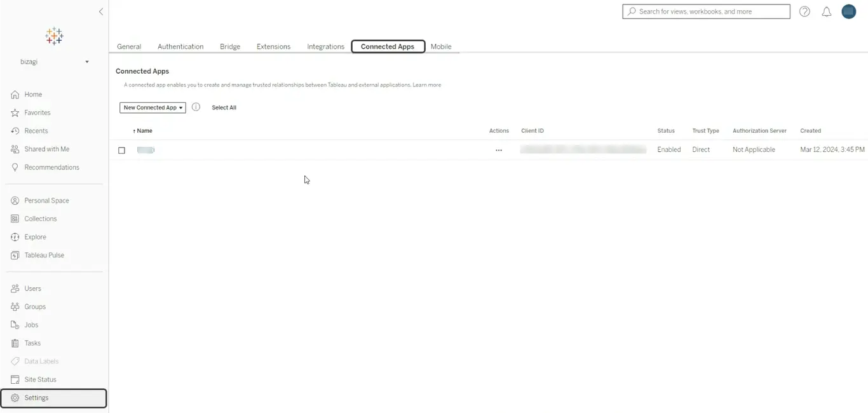Viewport: 868px width, 413px height.
Task: Click the Users icon
Action: 15,288
